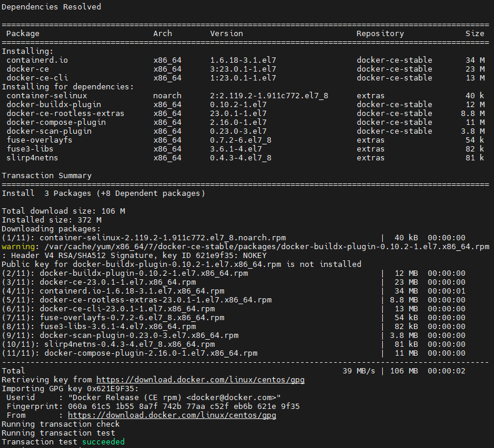Click the 'docker-ce-cli' package name in table
494x448 pixels.
[37, 78]
